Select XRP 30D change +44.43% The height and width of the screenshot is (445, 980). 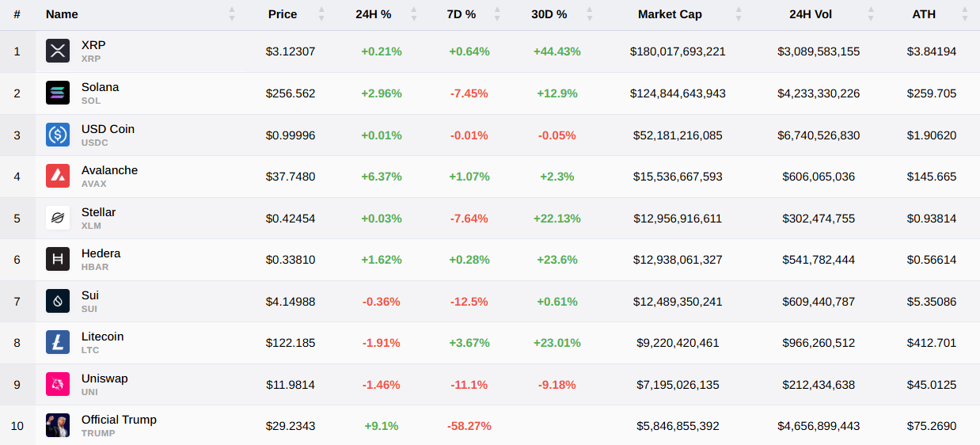point(557,51)
